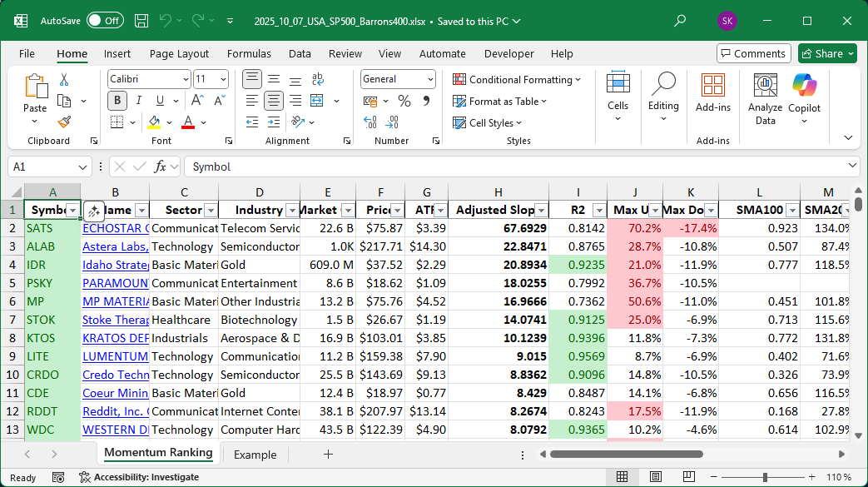
Task: Toggle Italic formatting button
Action: tap(138, 101)
